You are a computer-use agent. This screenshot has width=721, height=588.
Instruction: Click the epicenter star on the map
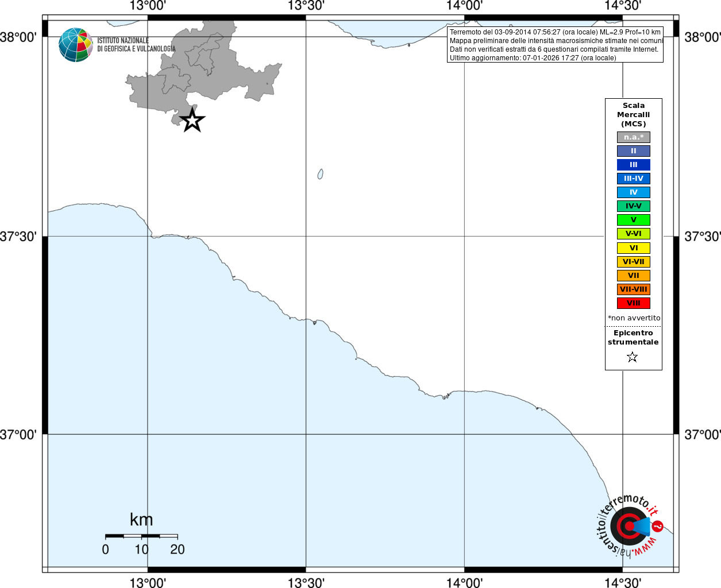[x=192, y=120]
